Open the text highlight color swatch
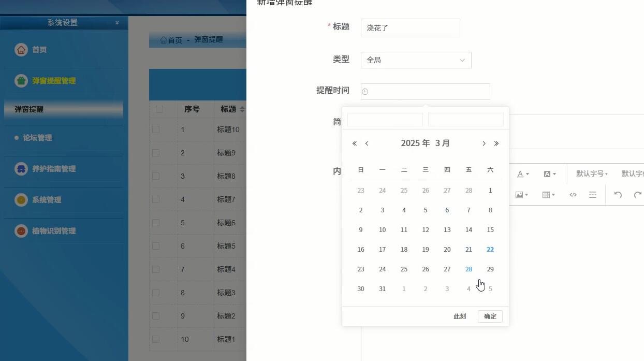 (x=547, y=174)
